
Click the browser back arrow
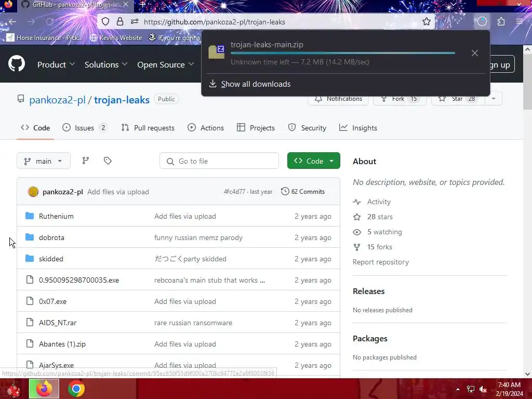[12, 22]
